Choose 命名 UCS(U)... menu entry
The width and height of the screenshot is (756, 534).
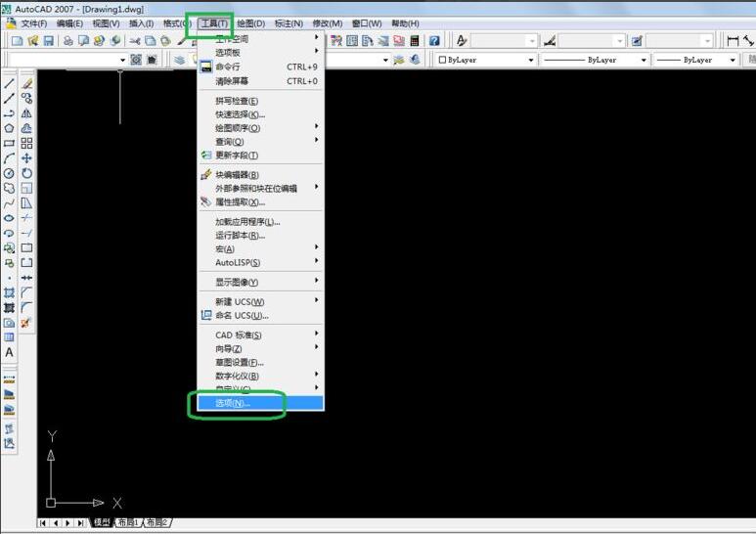coord(261,315)
